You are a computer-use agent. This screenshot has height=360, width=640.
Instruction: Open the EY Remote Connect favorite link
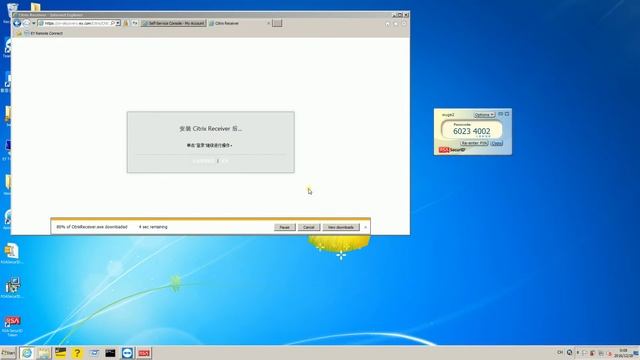click(44, 33)
